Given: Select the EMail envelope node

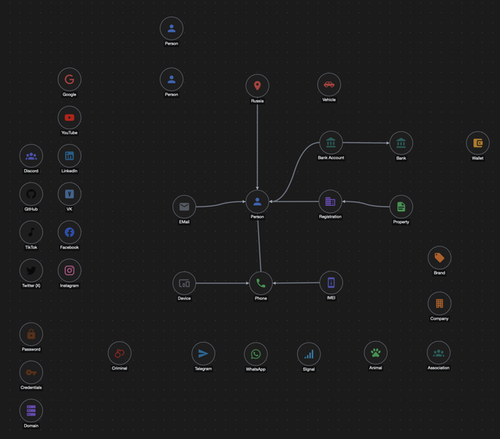Looking at the screenshot, I should (x=184, y=207).
